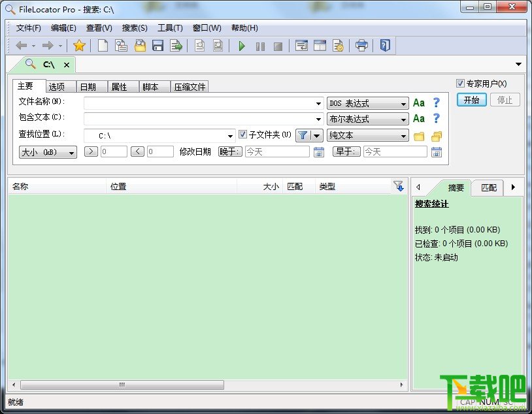The height and width of the screenshot is (414, 532).
Task: Close the C:\ search tab
Action: (67, 65)
